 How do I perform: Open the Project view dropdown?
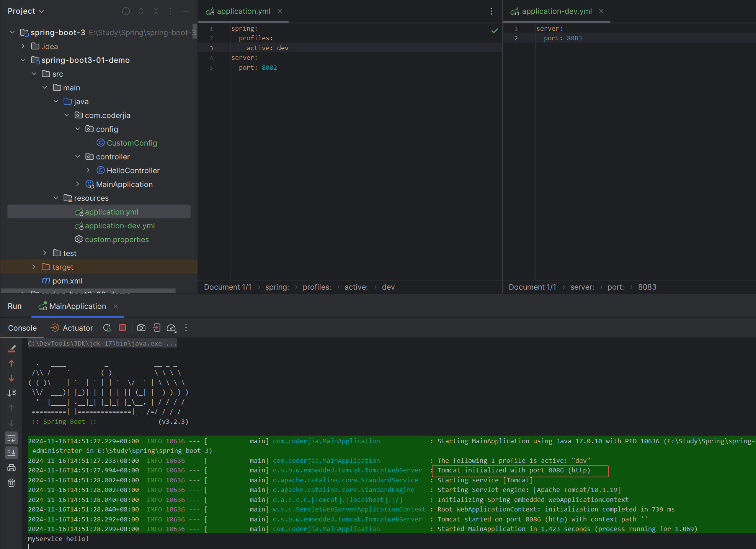(26, 11)
